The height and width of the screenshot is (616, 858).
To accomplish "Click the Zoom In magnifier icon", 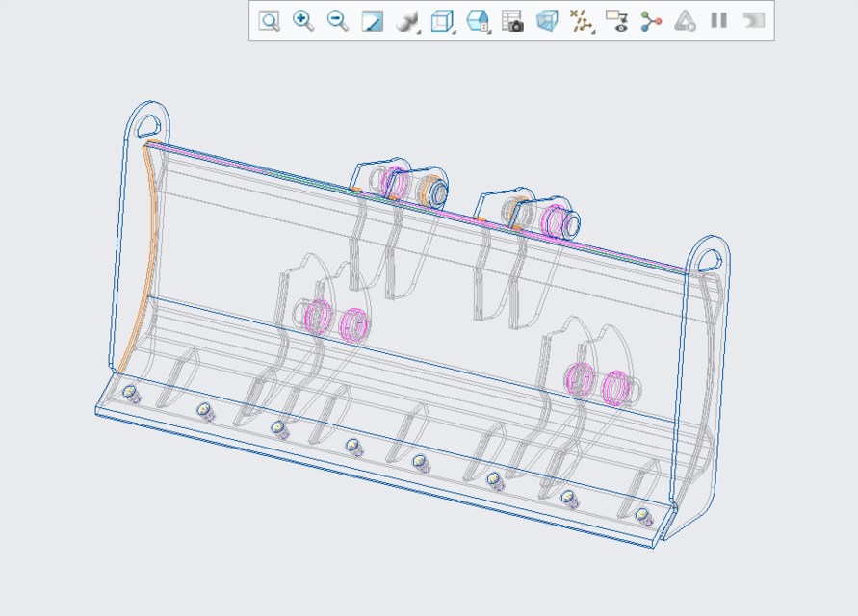I will pyautogui.click(x=301, y=21).
